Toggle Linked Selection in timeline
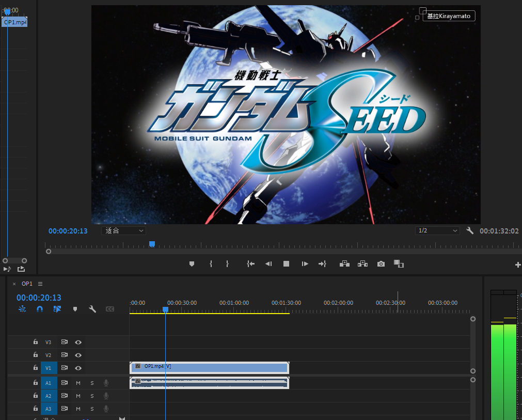522x420 pixels. (57, 309)
